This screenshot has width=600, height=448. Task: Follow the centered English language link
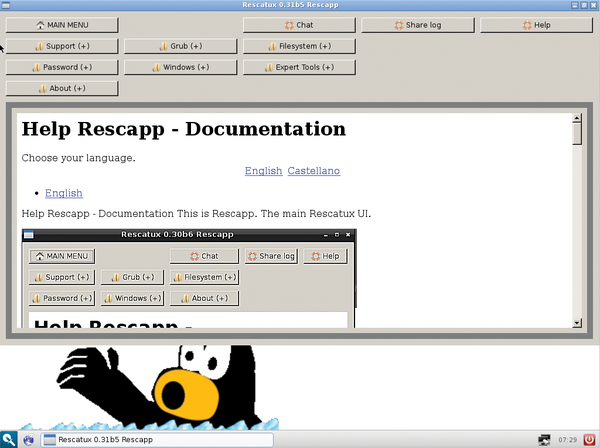(264, 171)
